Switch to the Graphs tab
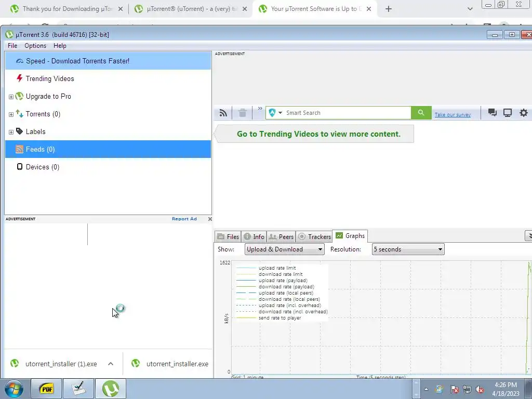532x399 pixels. (x=350, y=236)
